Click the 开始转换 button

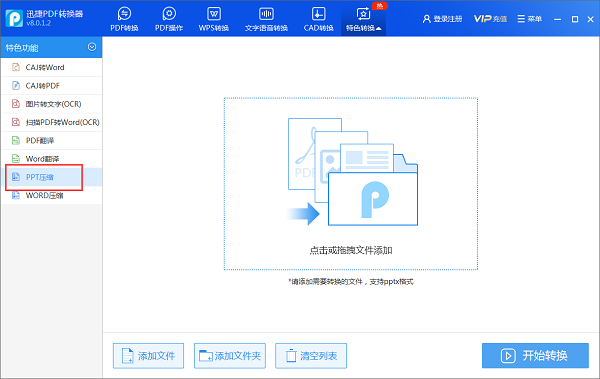[535, 356]
